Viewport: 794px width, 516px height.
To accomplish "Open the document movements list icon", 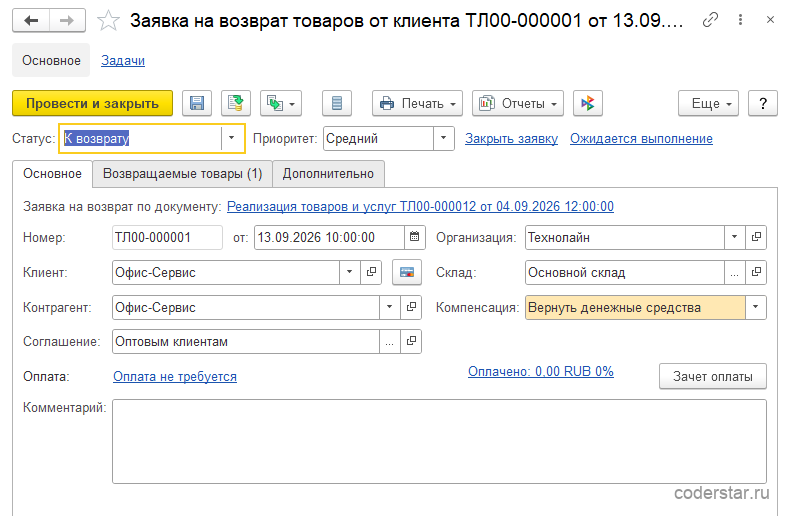I will click(337, 103).
